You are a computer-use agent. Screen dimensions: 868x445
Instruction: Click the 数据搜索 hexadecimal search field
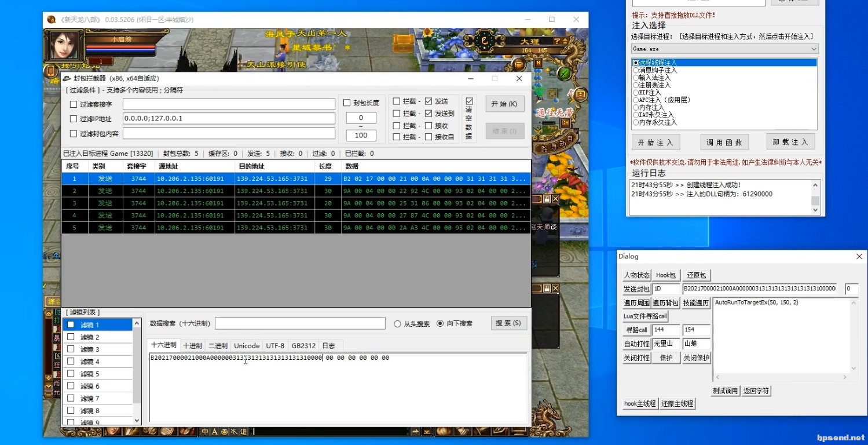coord(300,323)
